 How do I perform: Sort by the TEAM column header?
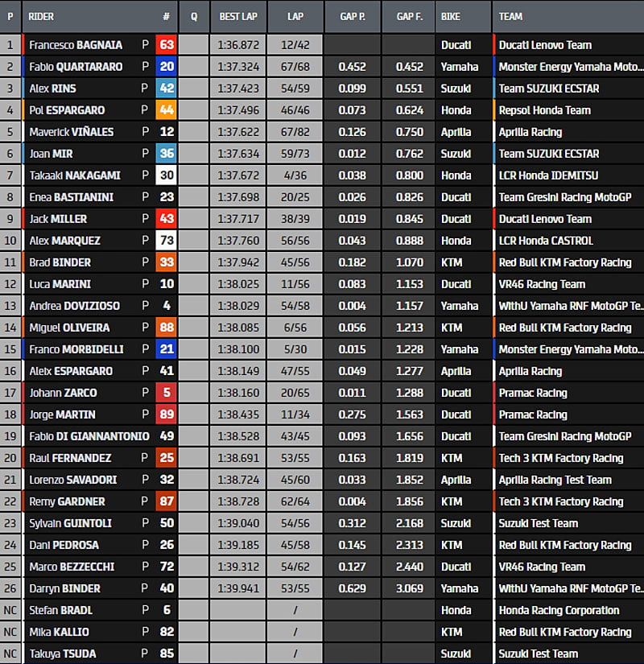point(510,16)
